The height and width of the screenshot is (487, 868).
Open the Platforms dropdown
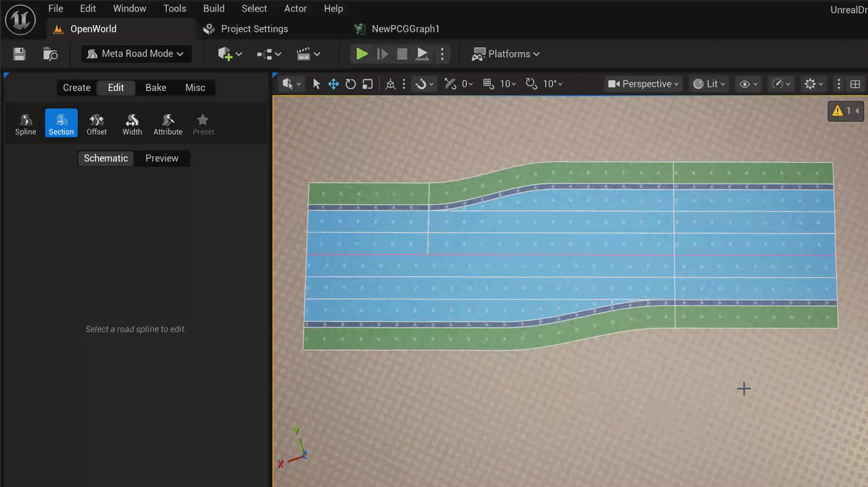tap(506, 54)
